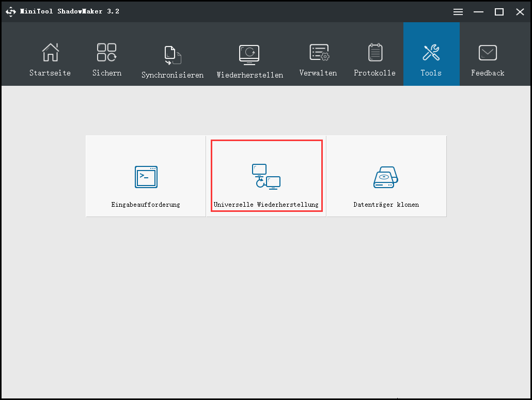Click the Startseite house icon
The width and height of the screenshot is (532, 400).
point(50,53)
